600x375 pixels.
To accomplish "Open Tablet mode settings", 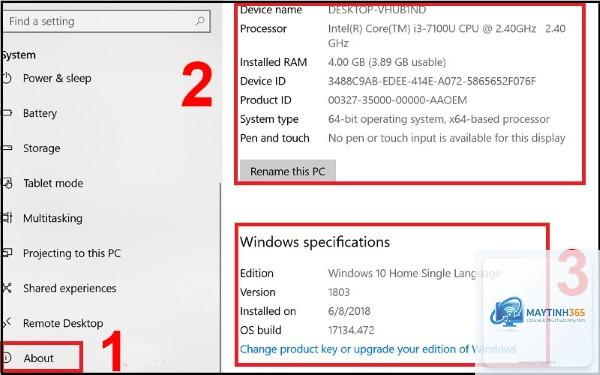I will tap(53, 183).
